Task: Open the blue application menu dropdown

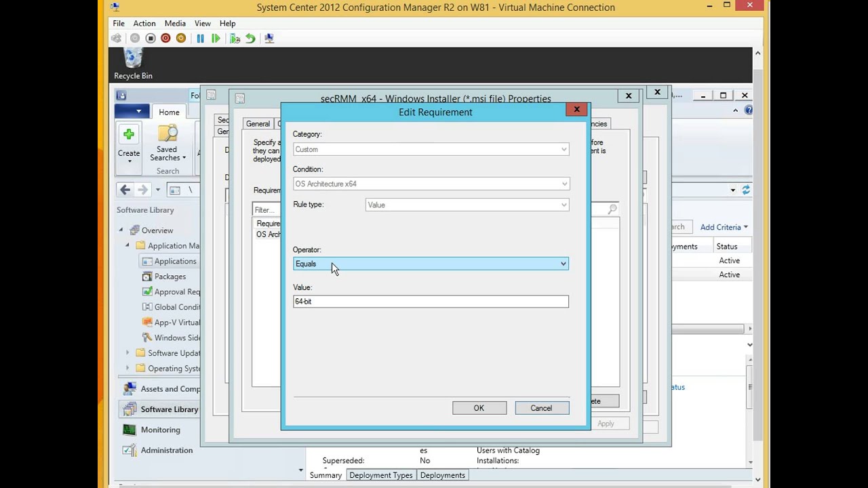Action: point(132,111)
